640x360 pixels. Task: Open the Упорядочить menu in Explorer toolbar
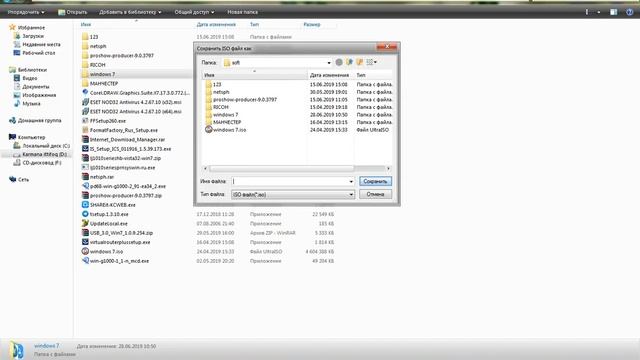[26, 12]
